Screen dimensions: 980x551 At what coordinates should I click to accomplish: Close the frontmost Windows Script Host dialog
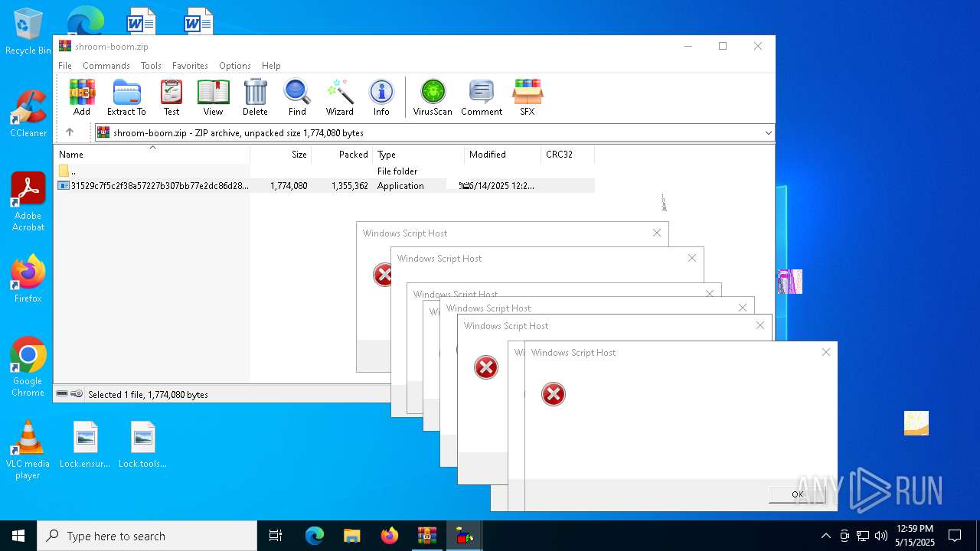click(825, 352)
